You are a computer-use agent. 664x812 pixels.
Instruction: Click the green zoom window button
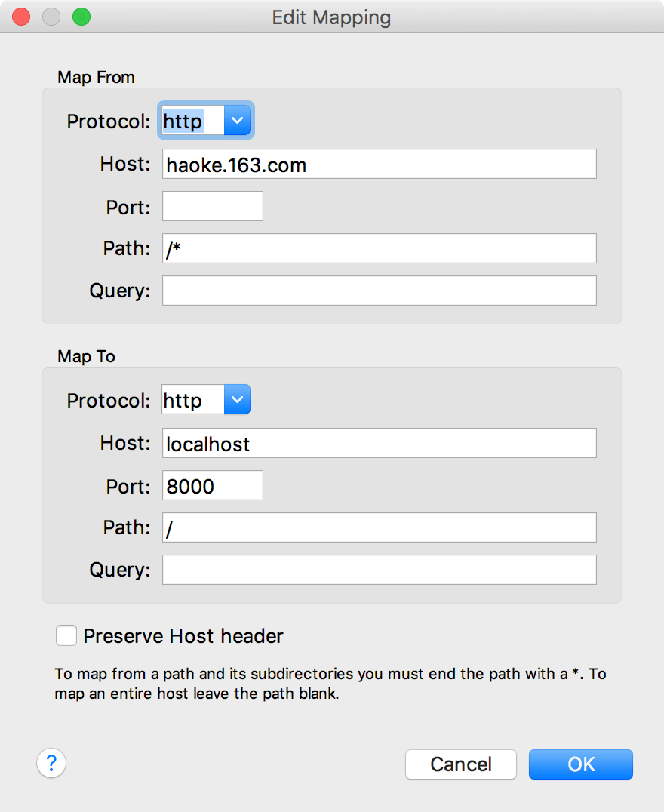pyautogui.click(x=81, y=17)
